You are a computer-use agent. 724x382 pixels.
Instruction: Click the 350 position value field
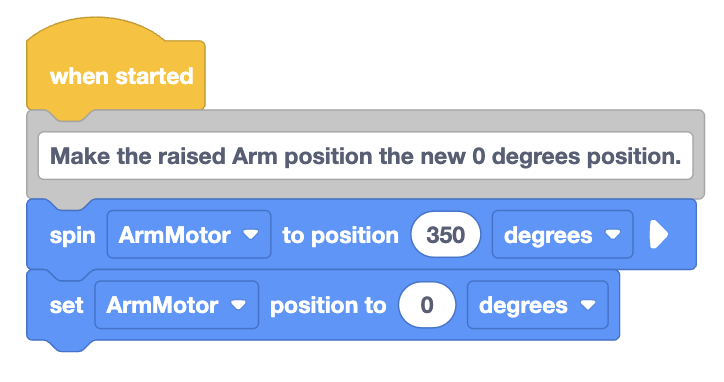[446, 235]
